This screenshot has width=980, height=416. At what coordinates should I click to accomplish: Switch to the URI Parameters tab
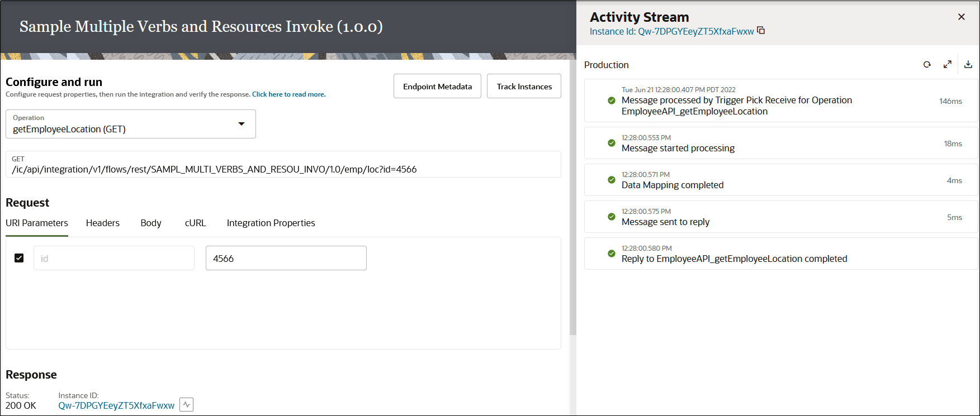37,223
